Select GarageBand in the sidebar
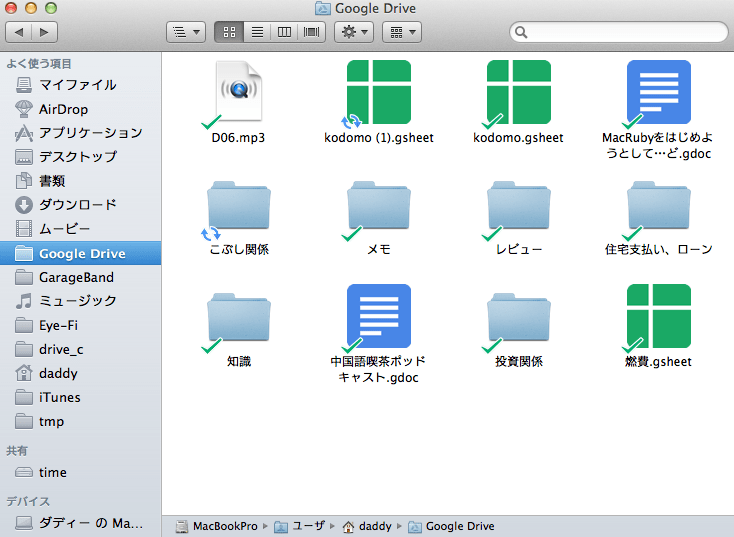Screen dimensions: 734x537 (x=81, y=277)
